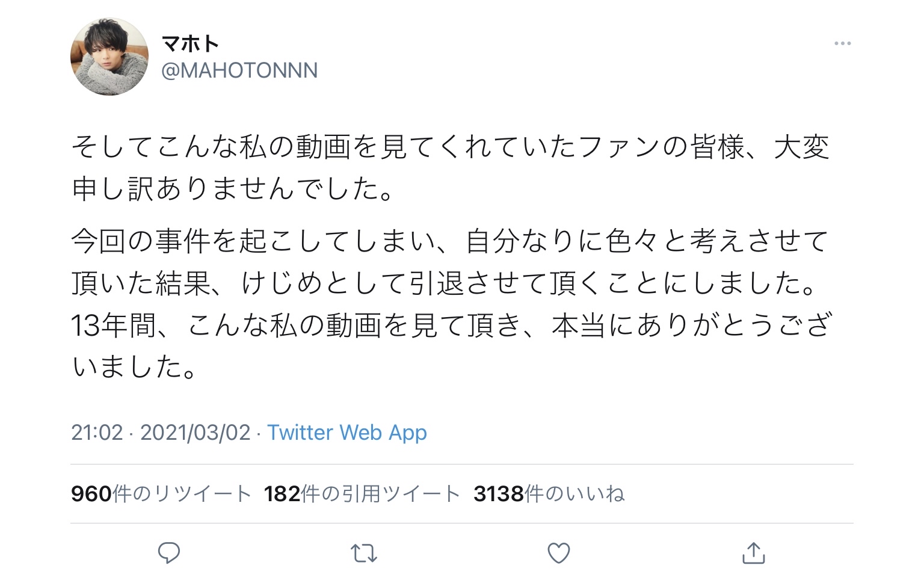Click the Twitter Web App source link
Viewport: 924px width, 577px height.
[x=347, y=433]
